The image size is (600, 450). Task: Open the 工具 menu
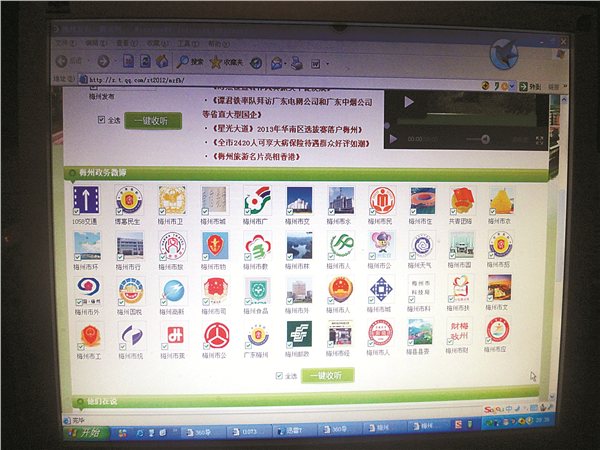188,44
